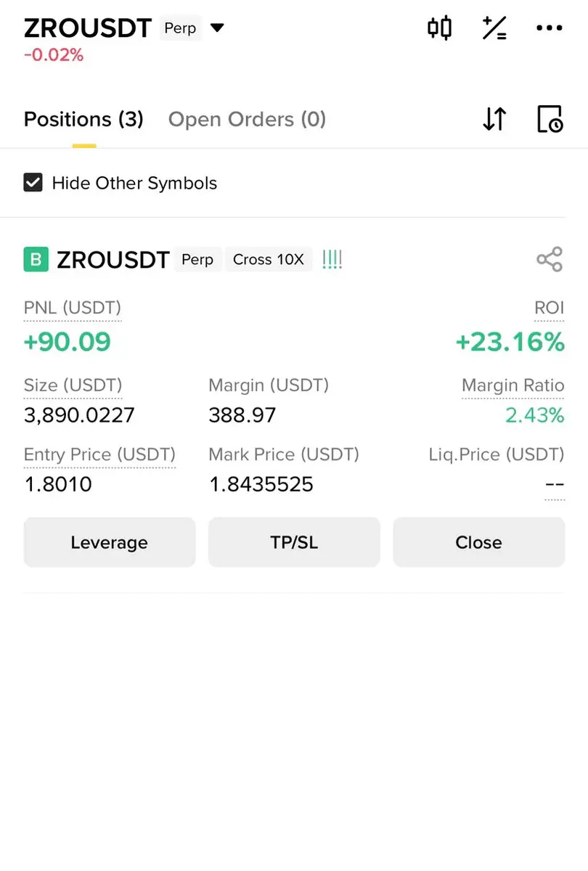Tap the sort positions arrows icon

pyautogui.click(x=494, y=119)
